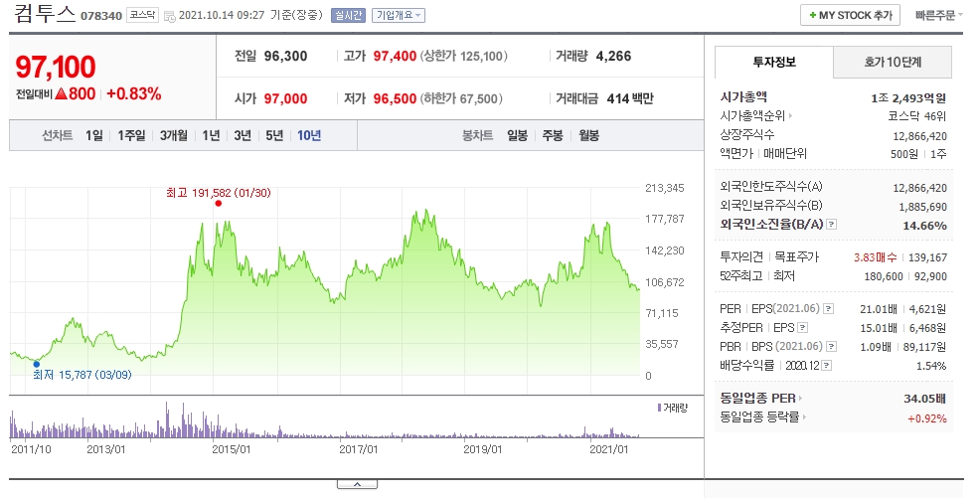Collapse the chart panel with up chevron

point(357,484)
